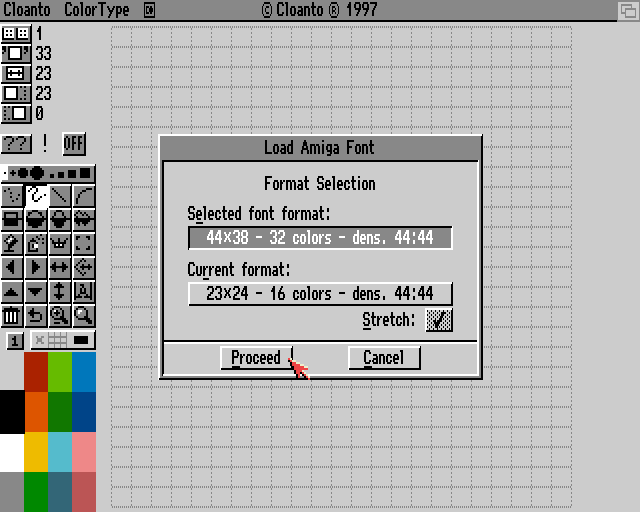Pick the dark red color swatch
Viewport: 640px width, 512px height.
[36, 372]
